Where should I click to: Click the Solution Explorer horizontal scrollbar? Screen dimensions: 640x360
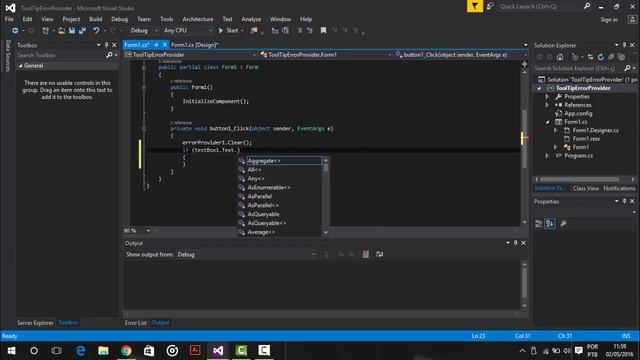(x=580, y=179)
